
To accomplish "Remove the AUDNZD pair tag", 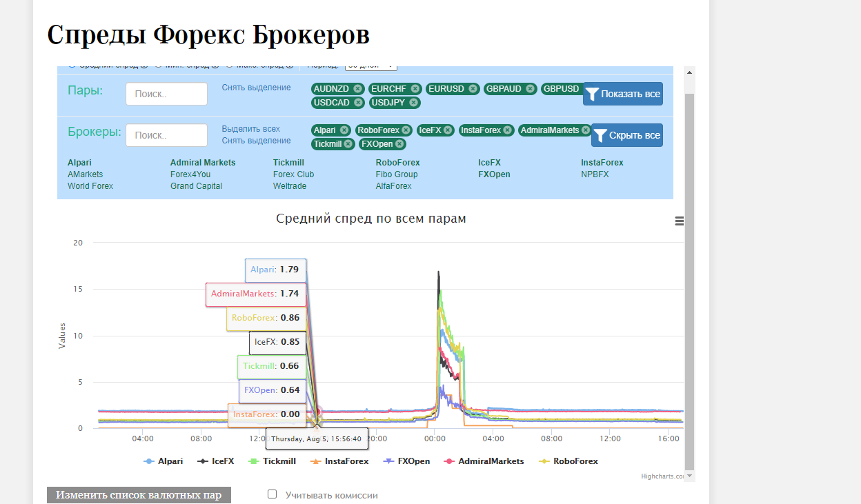I will (357, 88).
